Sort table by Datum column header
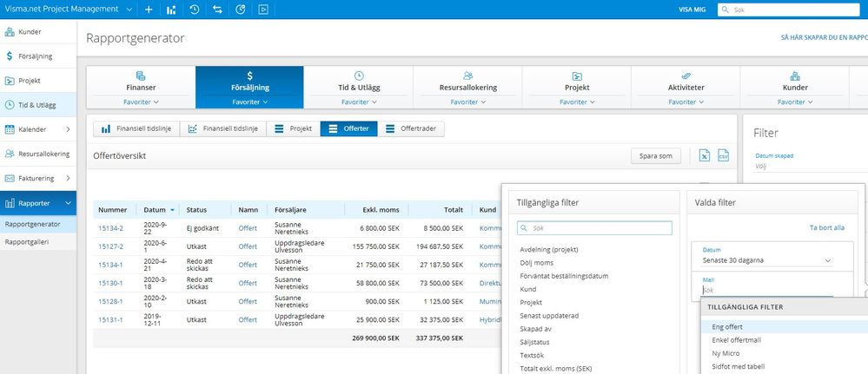This screenshot has width=868, height=374. pyautogui.click(x=155, y=210)
